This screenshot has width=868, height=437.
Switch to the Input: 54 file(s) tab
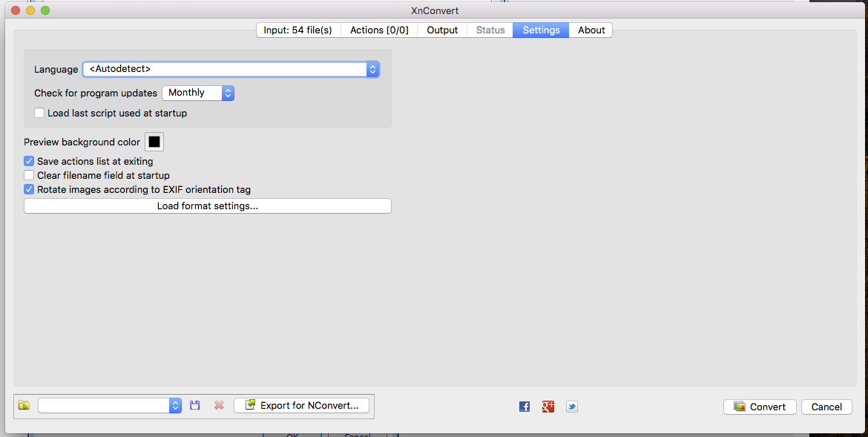(297, 30)
